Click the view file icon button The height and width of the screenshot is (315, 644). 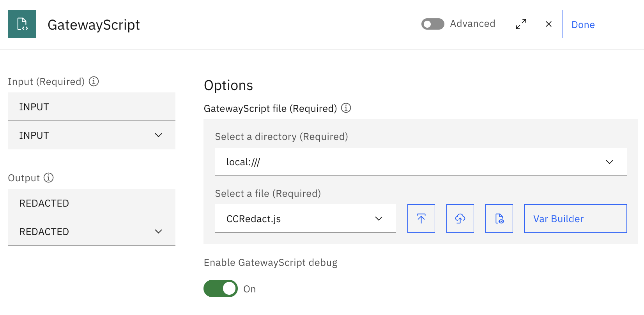[x=499, y=219]
